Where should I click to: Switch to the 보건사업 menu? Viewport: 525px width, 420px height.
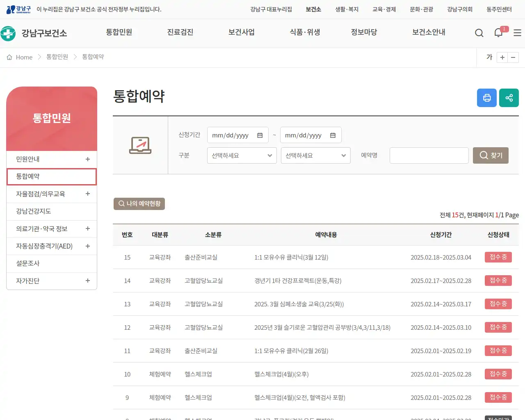[241, 32]
